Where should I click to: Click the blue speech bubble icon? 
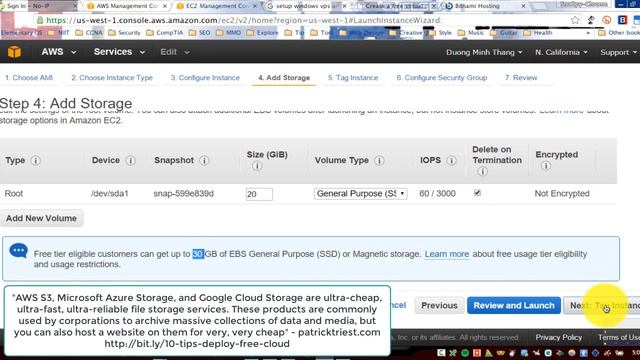(x=18, y=251)
